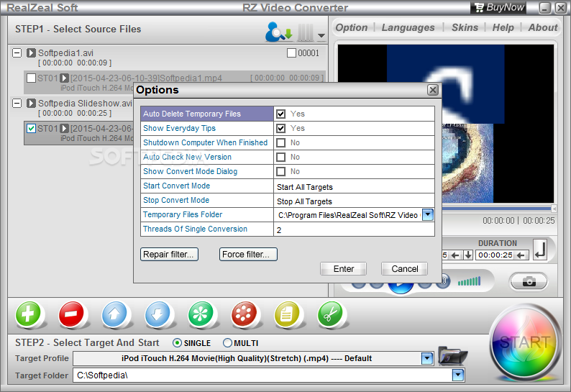Viewport: 571px width, 392px height.
Task: Uncheck Auto Delete Temporary Files
Action: pos(280,114)
